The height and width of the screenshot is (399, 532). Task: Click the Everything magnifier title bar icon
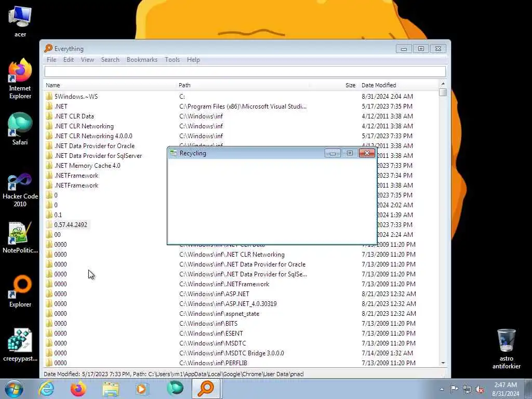[x=48, y=48]
